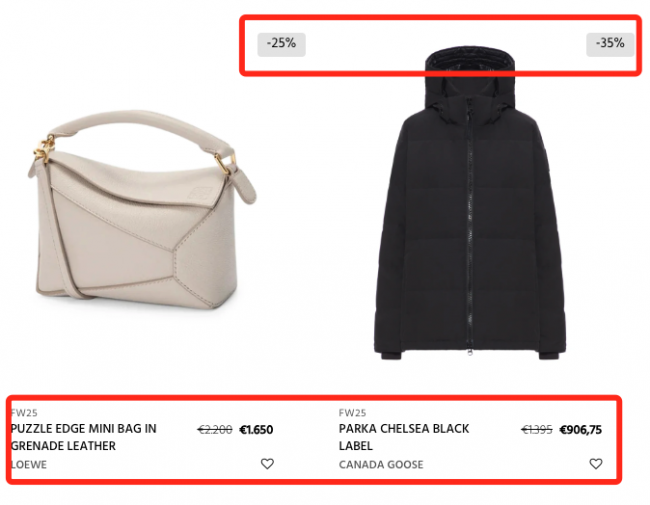Click the €1.650 sale price
Viewport: 650px width, 505px height.
point(256,430)
